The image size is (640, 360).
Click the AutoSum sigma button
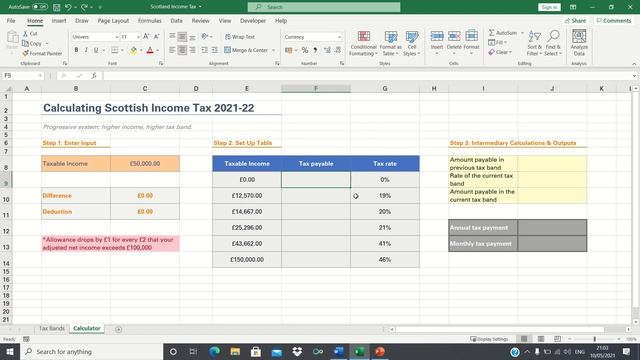tap(502, 33)
